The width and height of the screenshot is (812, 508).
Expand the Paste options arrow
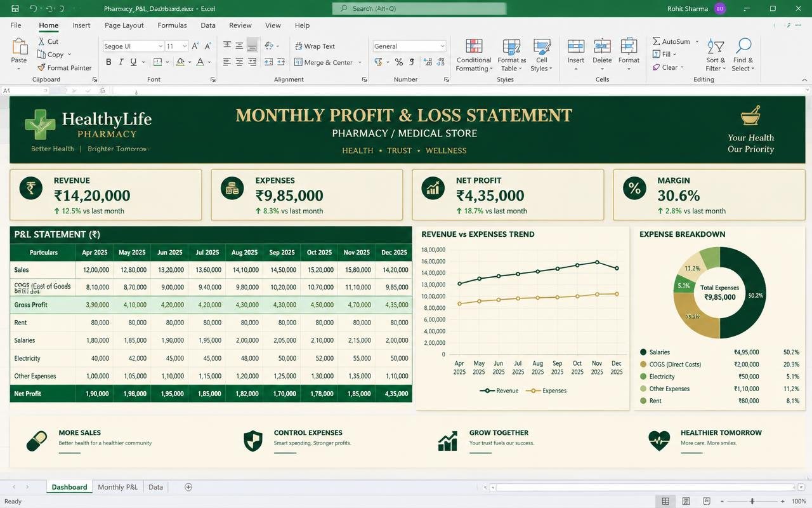coord(19,68)
